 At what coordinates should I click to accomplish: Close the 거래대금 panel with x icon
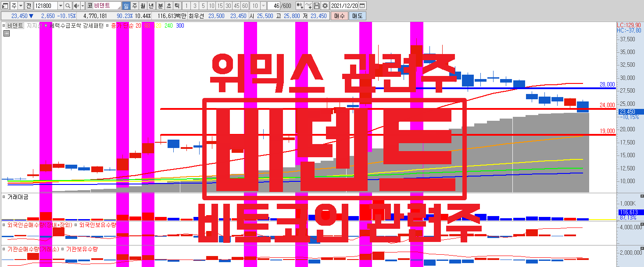642,196
